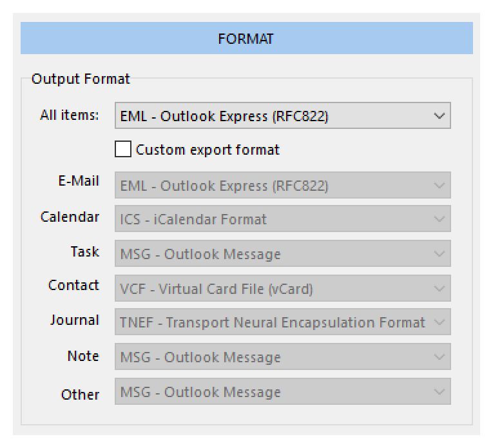This screenshot has width=493, height=448.
Task: Open the Other format dropdown
Action: [x=282, y=392]
